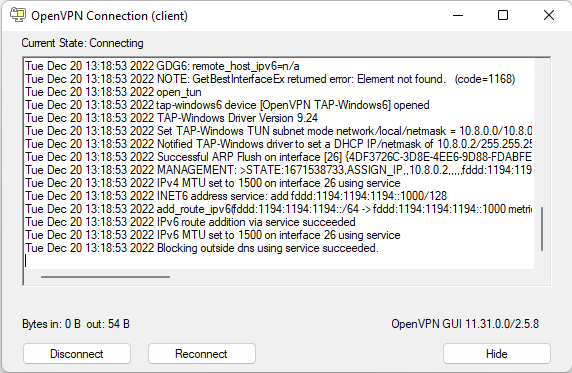Screen dimensions: 572x373
Task: Click the 'GDG6: remote_host_ipv6=n/a' log line
Action: pos(162,66)
